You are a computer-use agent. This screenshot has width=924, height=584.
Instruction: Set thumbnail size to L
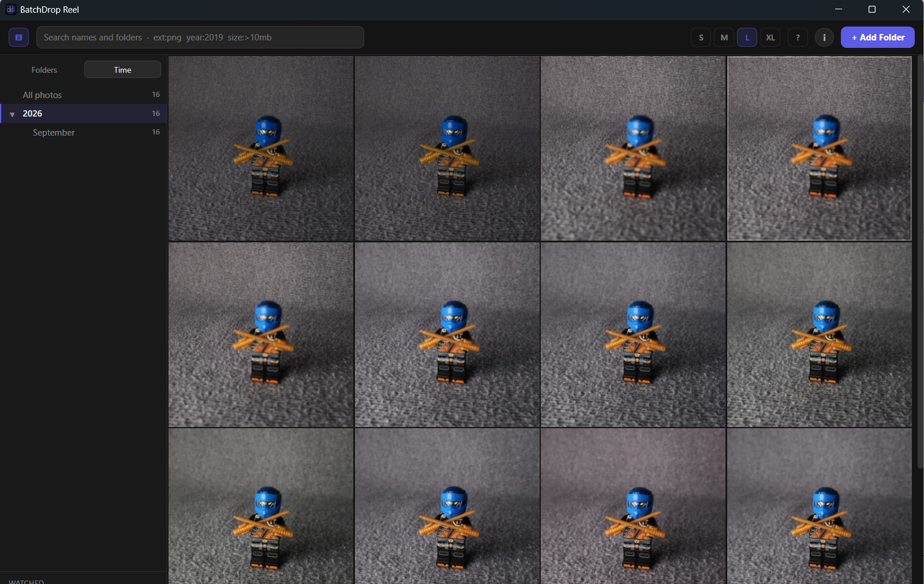click(747, 38)
